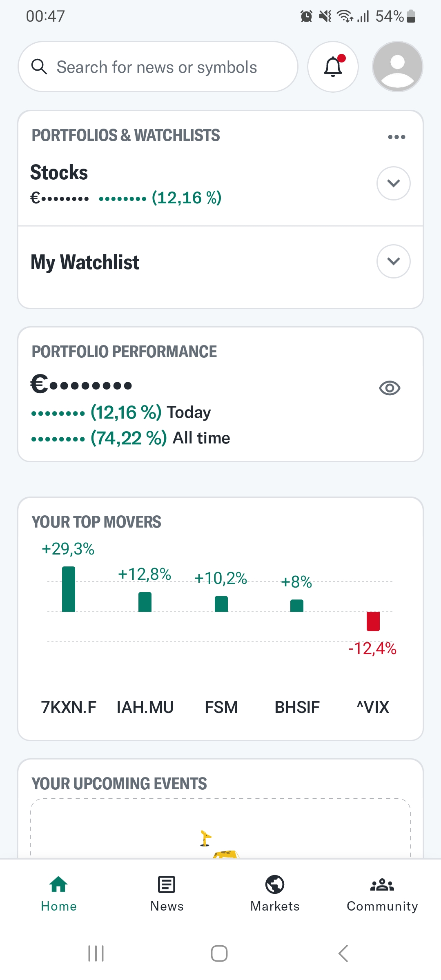Open the three-dot portfolios options menu

point(396,137)
